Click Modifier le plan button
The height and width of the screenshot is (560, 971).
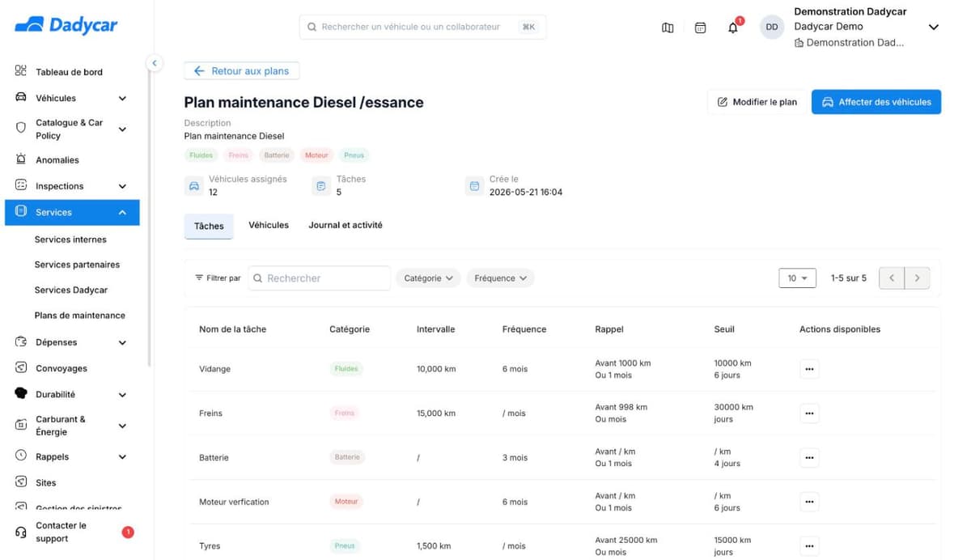[757, 102]
